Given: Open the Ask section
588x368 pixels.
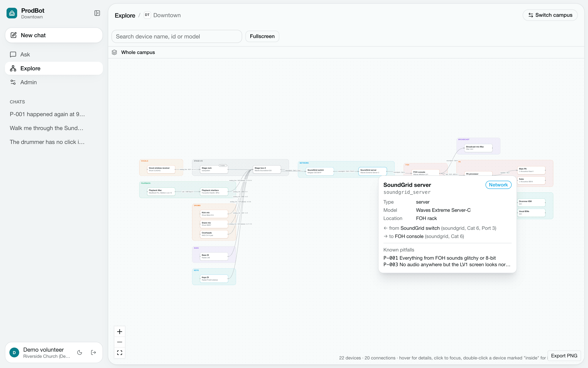Looking at the screenshot, I should 54,55.
